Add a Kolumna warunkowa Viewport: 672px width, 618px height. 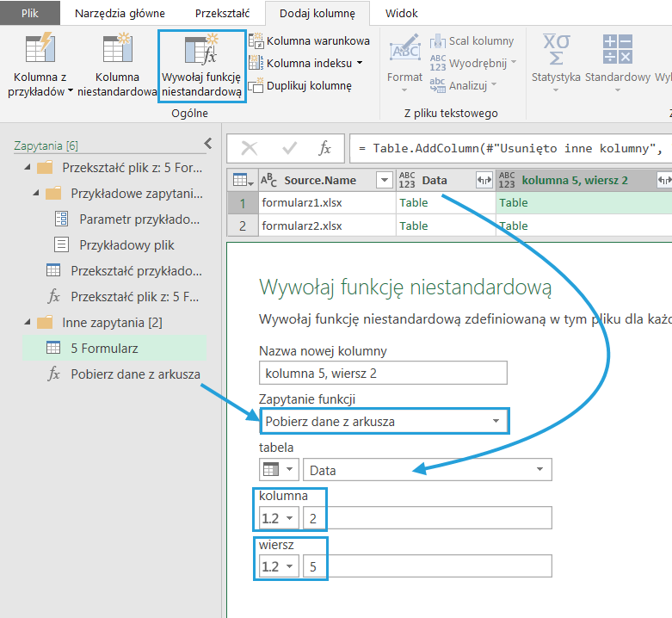[310, 40]
